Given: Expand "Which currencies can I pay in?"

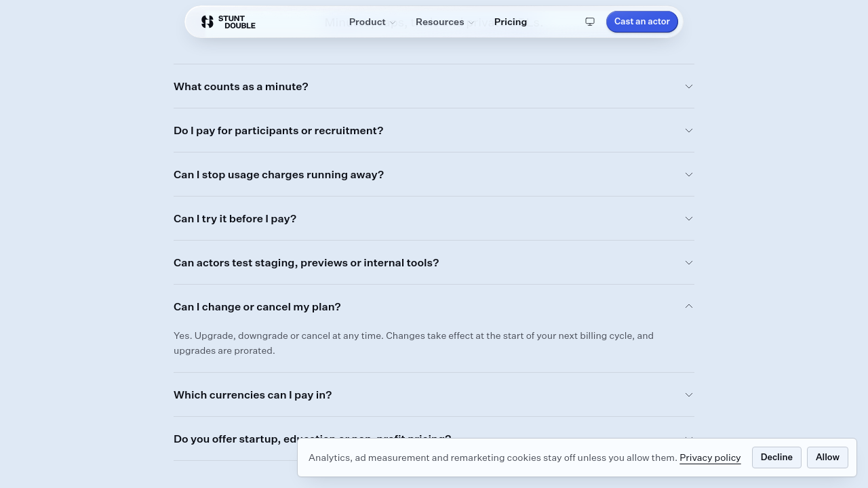Looking at the screenshot, I should coord(434,394).
